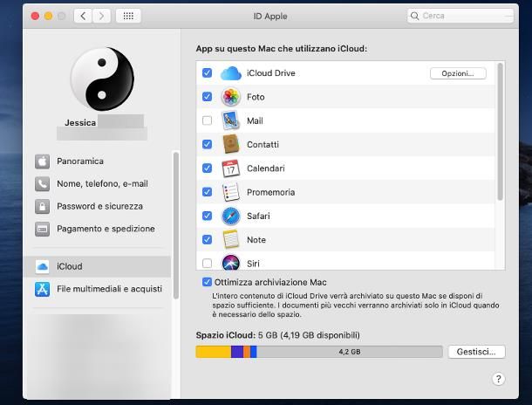This screenshot has width=532, height=405.
Task: Click the Apple logo icon beside Panoramica
Action: pyautogui.click(x=43, y=161)
